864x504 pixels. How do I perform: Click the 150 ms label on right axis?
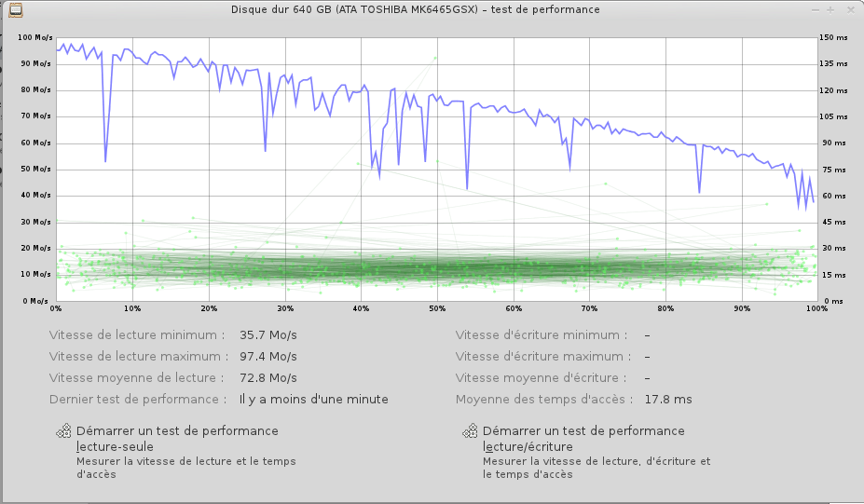click(x=834, y=38)
